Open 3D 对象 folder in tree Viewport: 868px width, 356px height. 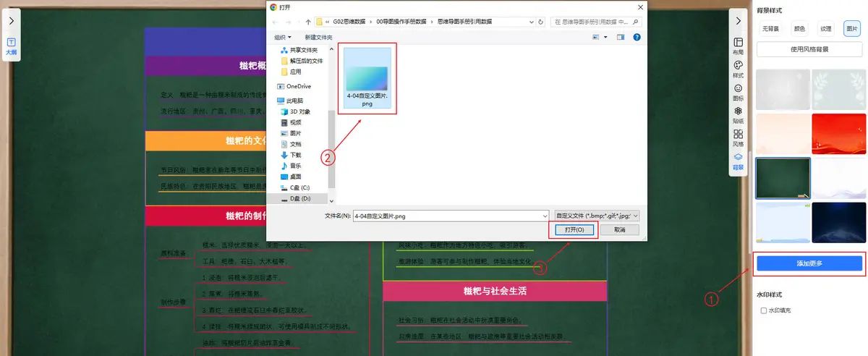pyautogui.click(x=295, y=111)
